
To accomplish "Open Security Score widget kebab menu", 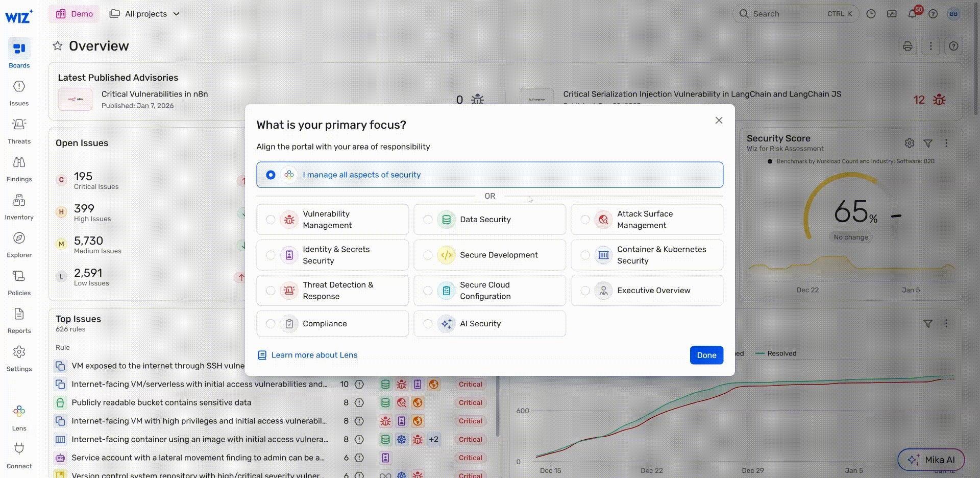I will [x=946, y=143].
